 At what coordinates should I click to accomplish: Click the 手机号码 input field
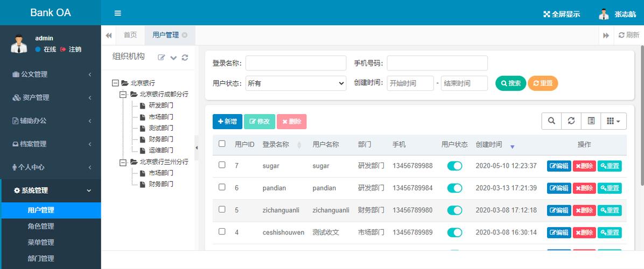pos(437,63)
